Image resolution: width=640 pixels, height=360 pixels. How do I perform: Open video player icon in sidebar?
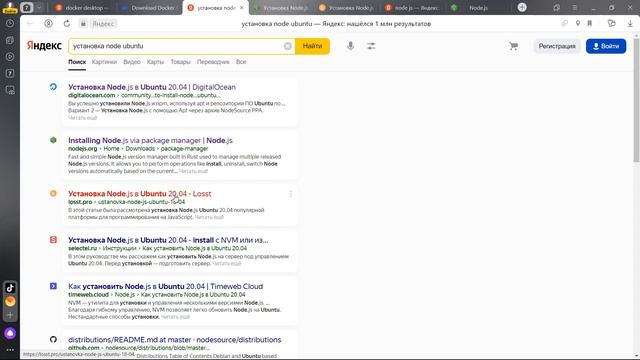click(10, 57)
